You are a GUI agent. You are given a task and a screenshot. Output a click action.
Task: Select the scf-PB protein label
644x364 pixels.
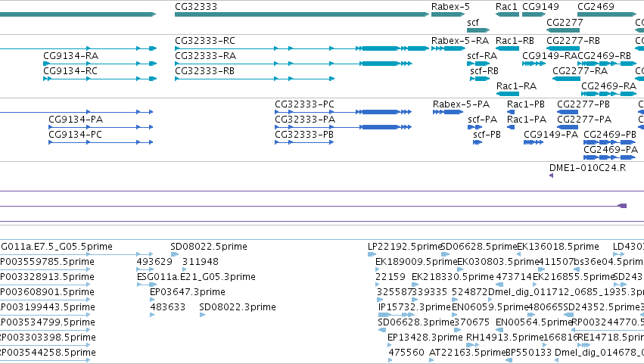click(487, 135)
